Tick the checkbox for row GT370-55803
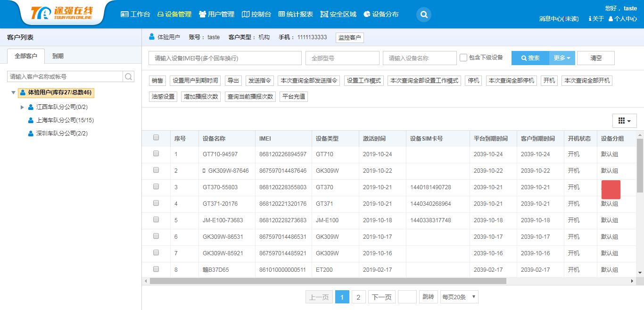 (156, 187)
